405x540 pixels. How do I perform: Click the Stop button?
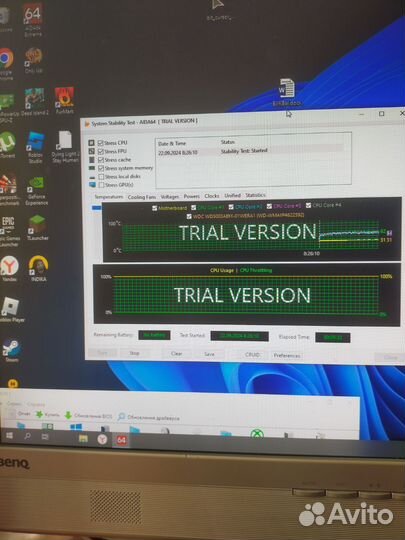tap(134, 353)
